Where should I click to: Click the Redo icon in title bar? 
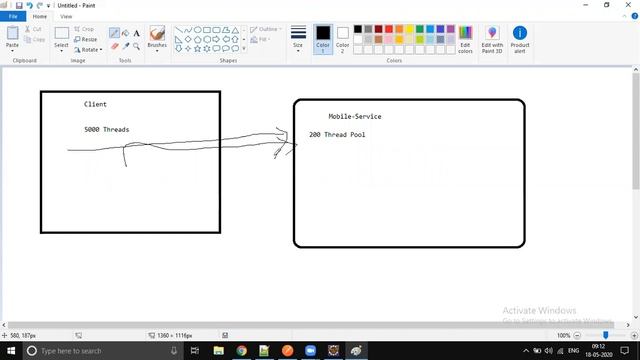coord(40,5)
